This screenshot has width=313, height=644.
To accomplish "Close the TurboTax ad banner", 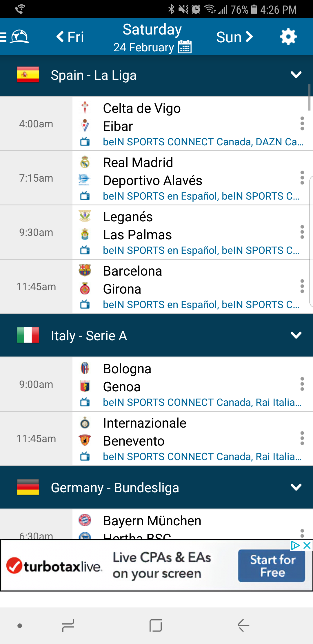I will pos(307,546).
